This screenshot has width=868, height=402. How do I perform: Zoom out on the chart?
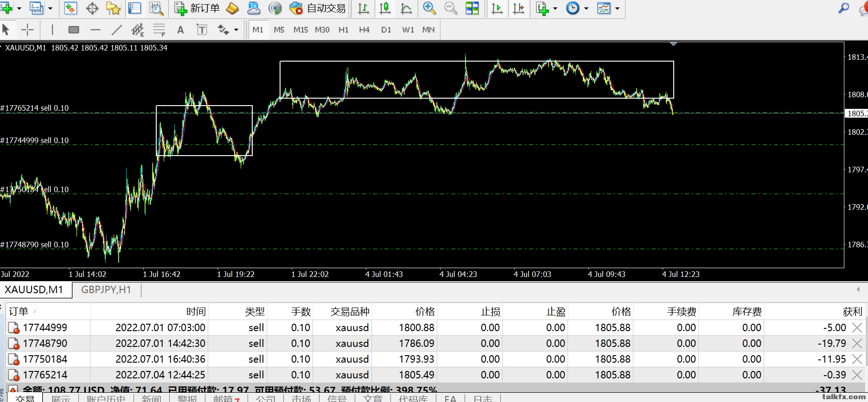click(x=450, y=8)
